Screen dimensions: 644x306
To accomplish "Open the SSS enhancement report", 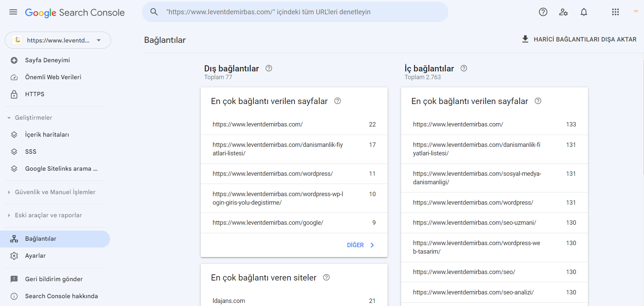I will 55,152.
